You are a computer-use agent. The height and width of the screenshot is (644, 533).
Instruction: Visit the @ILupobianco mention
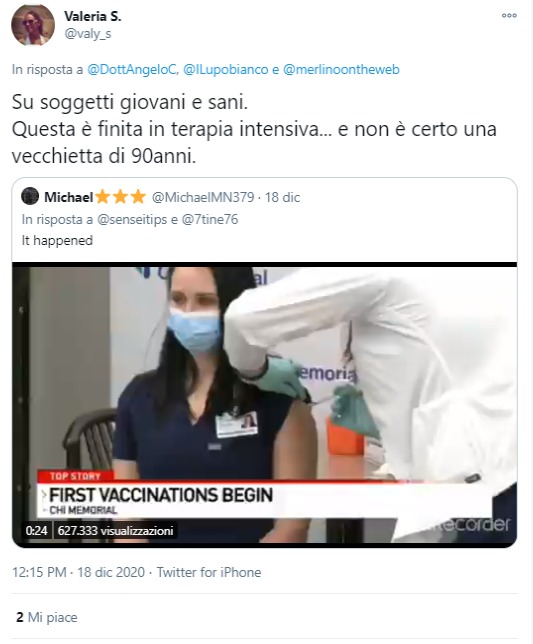click(x=225, y=69)
